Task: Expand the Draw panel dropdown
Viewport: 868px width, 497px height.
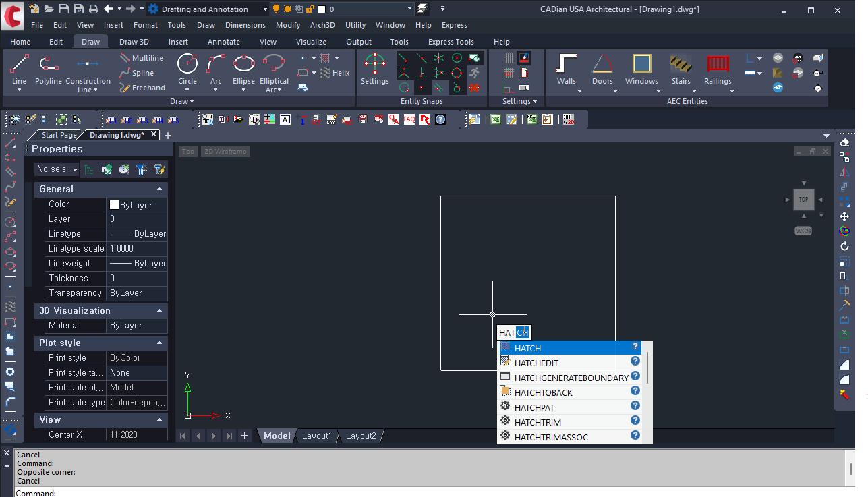Action: coord(182,101)
